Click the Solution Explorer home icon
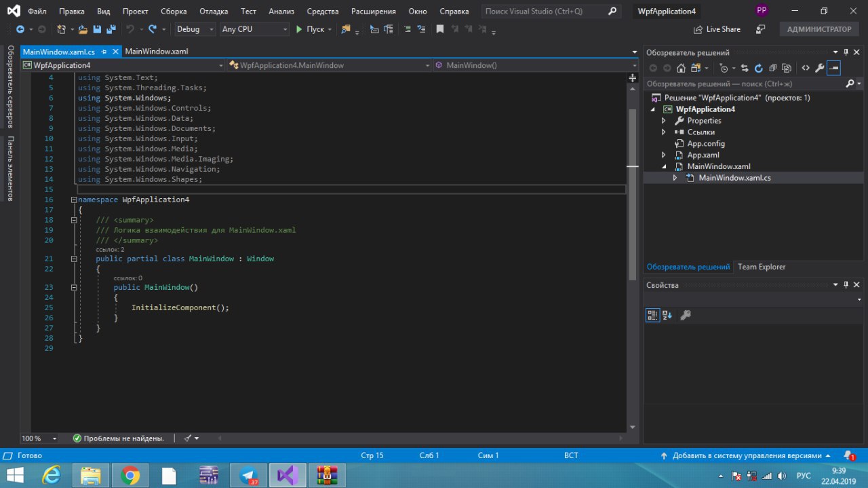Screen dimensions: 868x488 pos(681,68)
